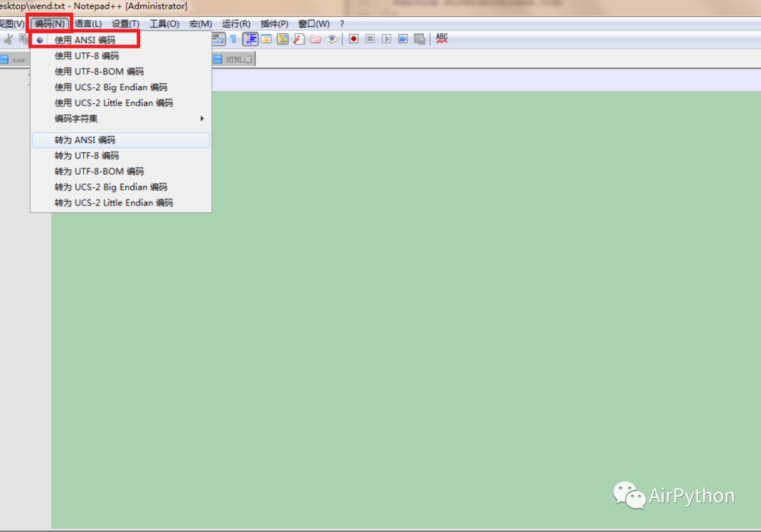
Task: Select 使用 ANSI 编码 radio option
Action: tap(121, 39)
